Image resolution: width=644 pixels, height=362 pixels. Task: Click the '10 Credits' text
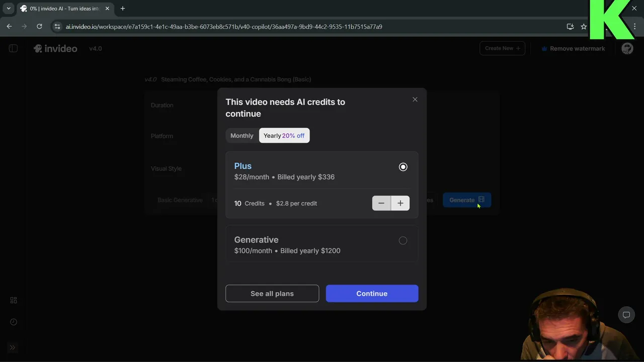249,204
